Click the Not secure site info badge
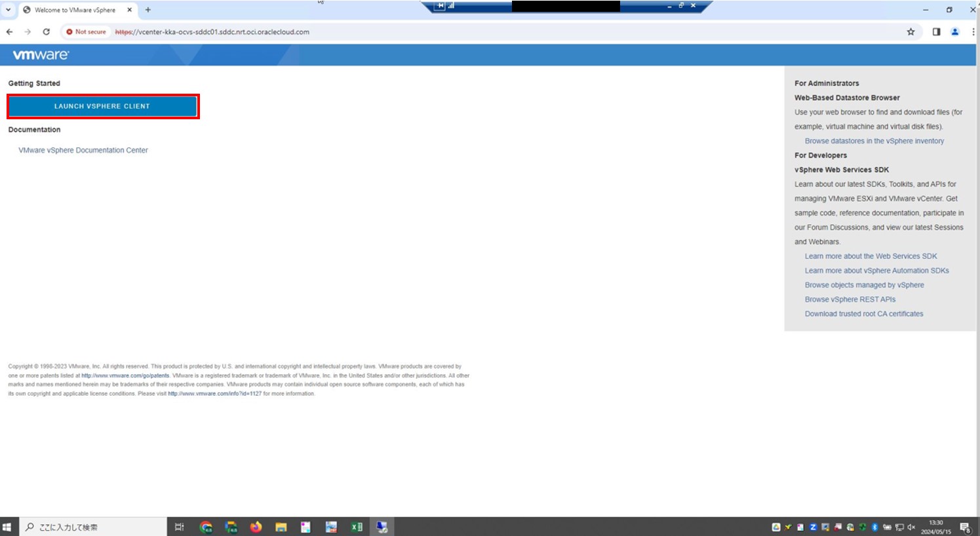Image resolution: width=980 pixels, height=536 pixels. [86, 31]
